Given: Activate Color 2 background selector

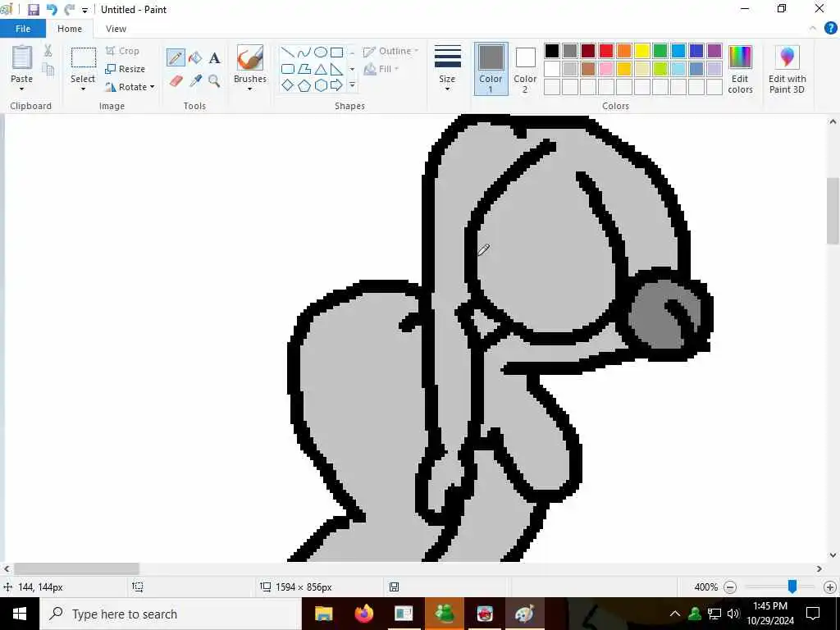Looking at the screenshot, I should 525,69.
